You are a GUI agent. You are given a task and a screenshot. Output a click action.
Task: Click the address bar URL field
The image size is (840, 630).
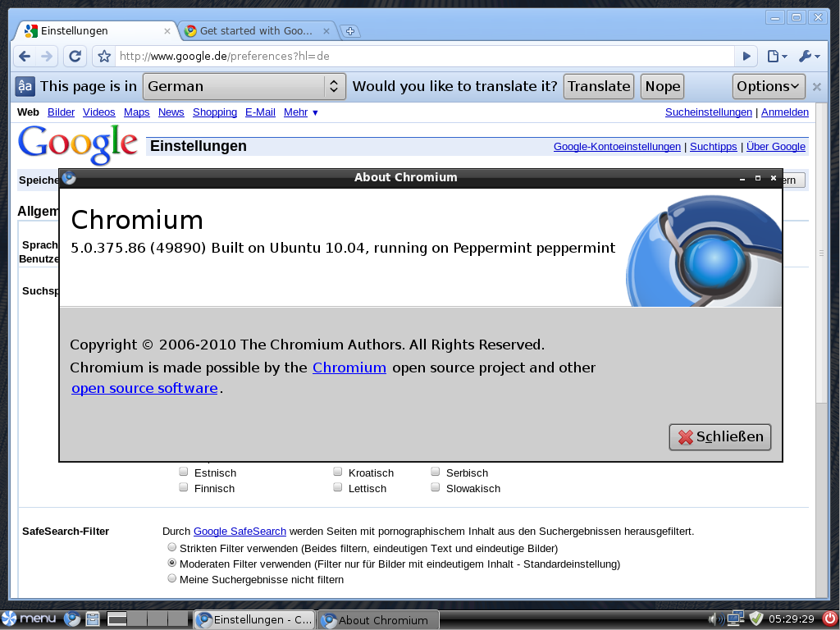coord(422,57)
